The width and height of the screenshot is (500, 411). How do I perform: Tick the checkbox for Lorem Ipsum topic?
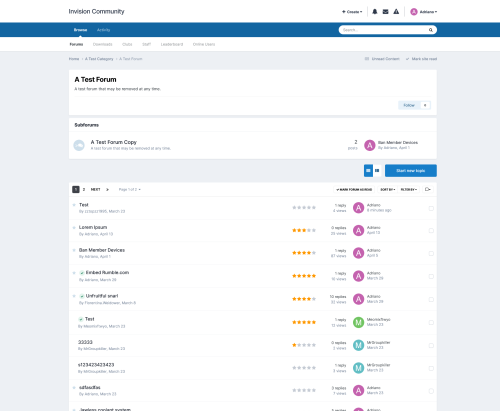431,231
